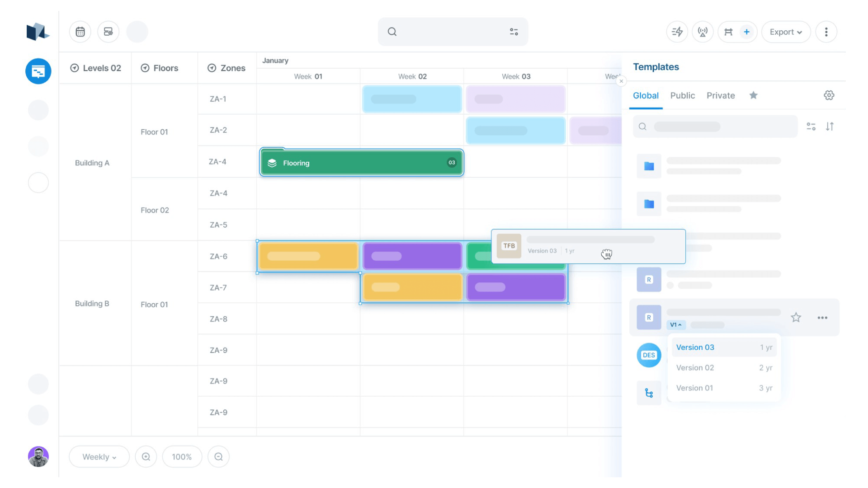Viewport: 868px width, 488px height.
Task: Open filter options beside template search field
Action: coord(811,127)
